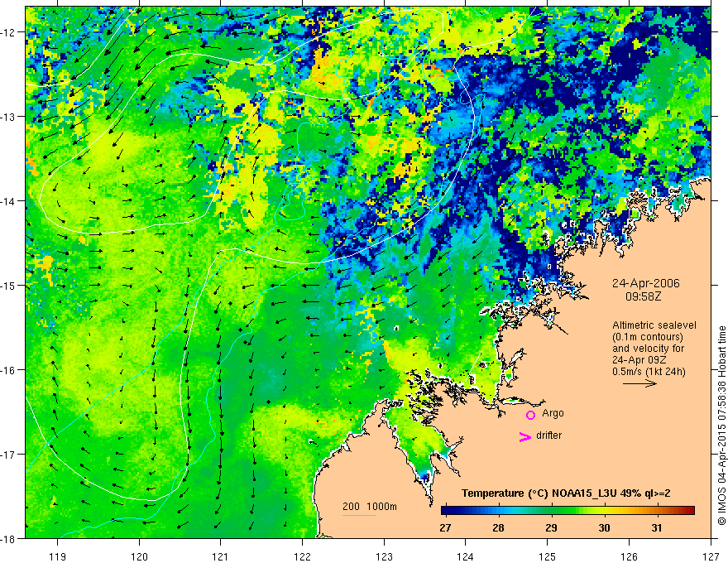This screenshot has height=563, width=728.
Task: Click the Altimetric sealevel text line
Action: [x=654, y=325]
